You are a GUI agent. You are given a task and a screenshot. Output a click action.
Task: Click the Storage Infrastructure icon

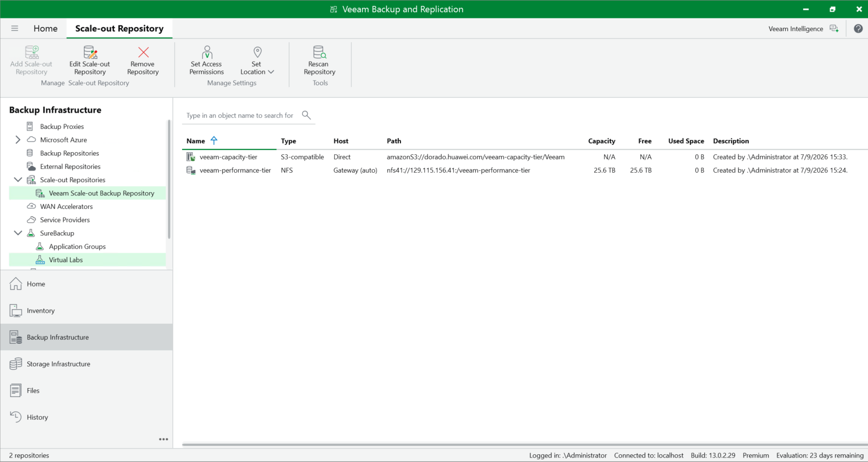(x=16, y=364)
